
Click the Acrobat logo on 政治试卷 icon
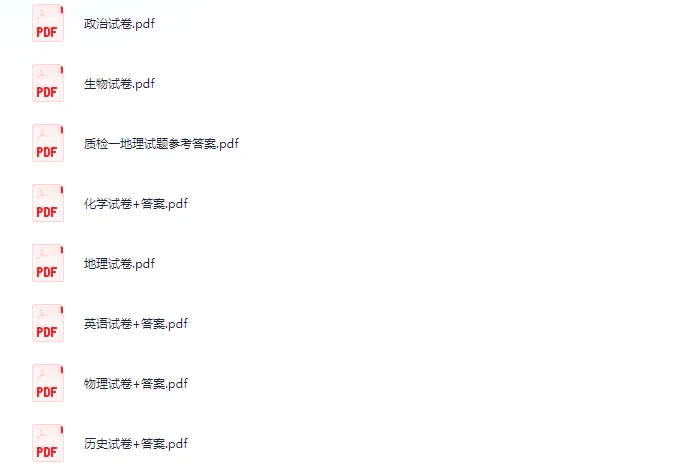coord(43,14)
